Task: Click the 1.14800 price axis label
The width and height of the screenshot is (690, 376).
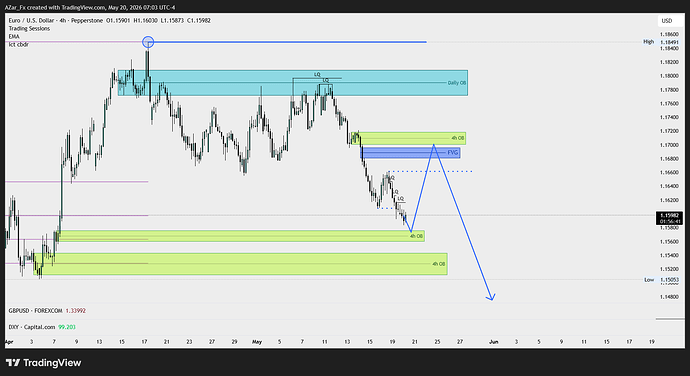Action: [x=669, y=296]
